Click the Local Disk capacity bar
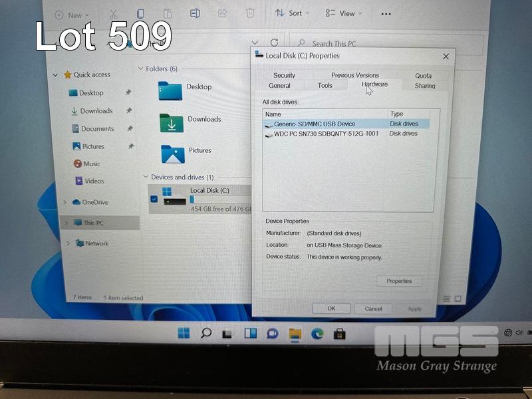Screen dimensions: 532x399 [219, 199]
